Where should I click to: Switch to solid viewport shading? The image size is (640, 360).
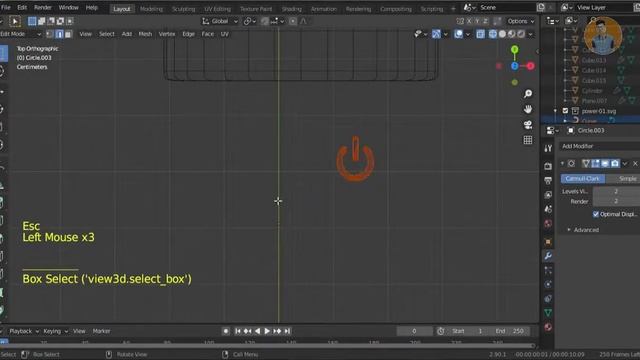[x=502, y=34]
